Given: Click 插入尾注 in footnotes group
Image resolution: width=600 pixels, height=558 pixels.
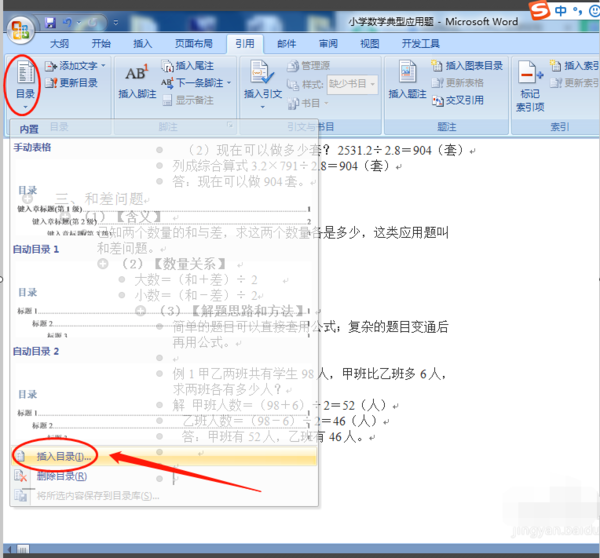Looking at the screenshot, I should 188,66.
